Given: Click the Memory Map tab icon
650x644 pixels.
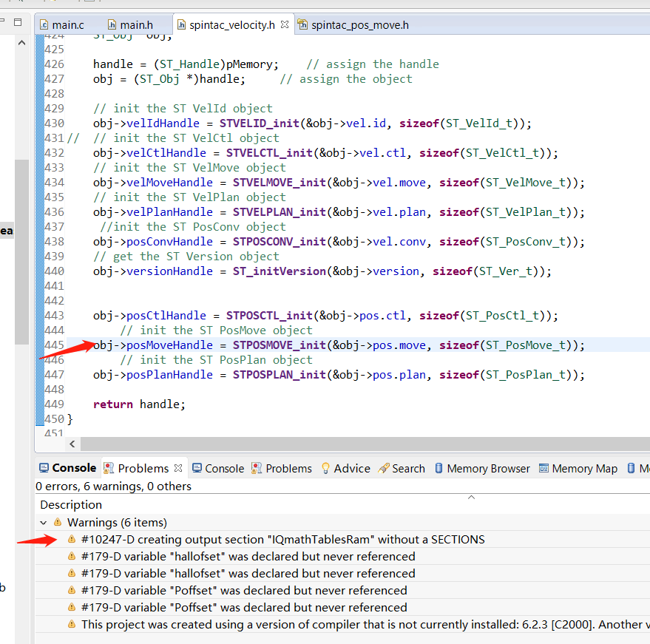Looking at the screenshot, I should point(544,468).
